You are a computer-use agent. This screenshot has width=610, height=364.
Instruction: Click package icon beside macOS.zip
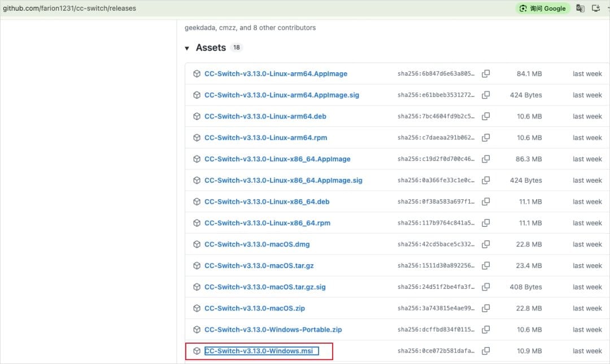point(197,308)
